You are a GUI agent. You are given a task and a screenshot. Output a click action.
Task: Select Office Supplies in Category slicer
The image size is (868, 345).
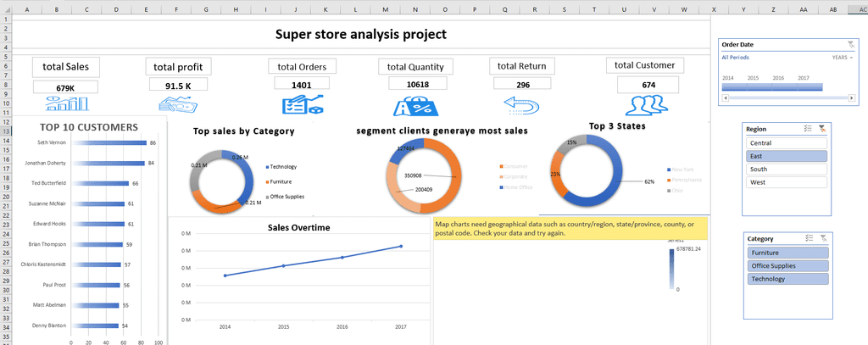(788, 266)
